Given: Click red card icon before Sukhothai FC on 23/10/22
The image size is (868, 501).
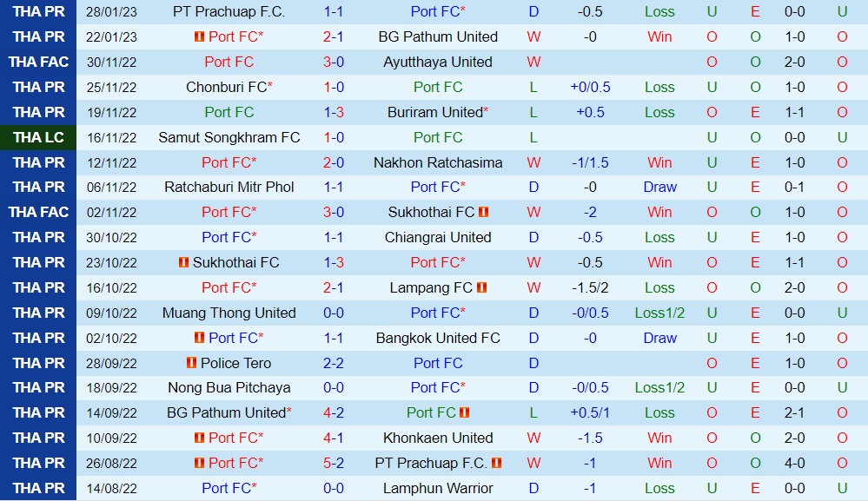Looking at the screenshot, I should 183,262.
